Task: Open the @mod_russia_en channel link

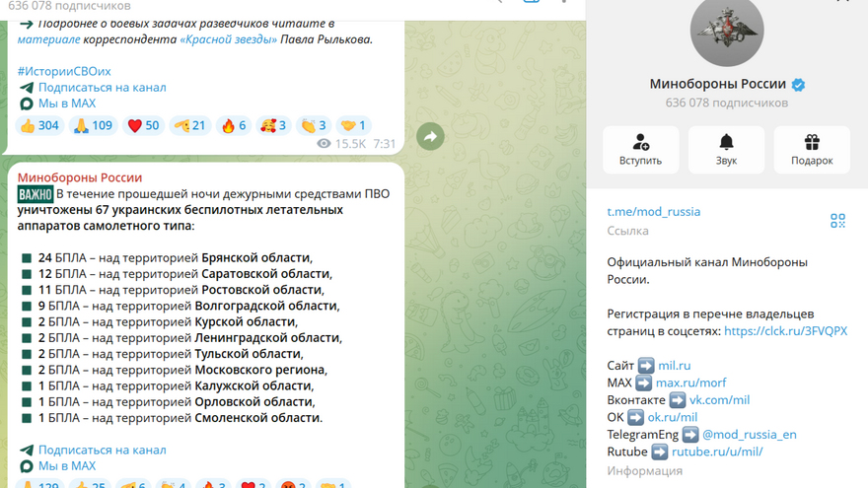Action: coord(749,435)
